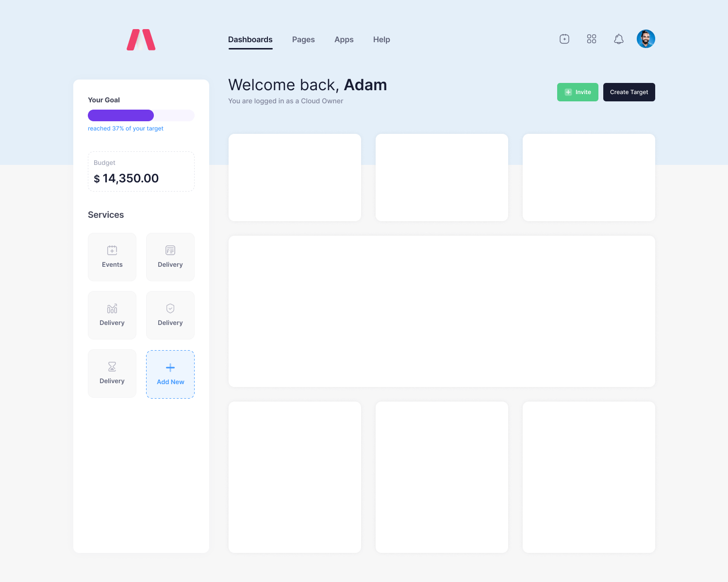Select the Delivery tile with shield icon
Image resolution: width=728 pixels, height=582 pixels.
(170, 315)
